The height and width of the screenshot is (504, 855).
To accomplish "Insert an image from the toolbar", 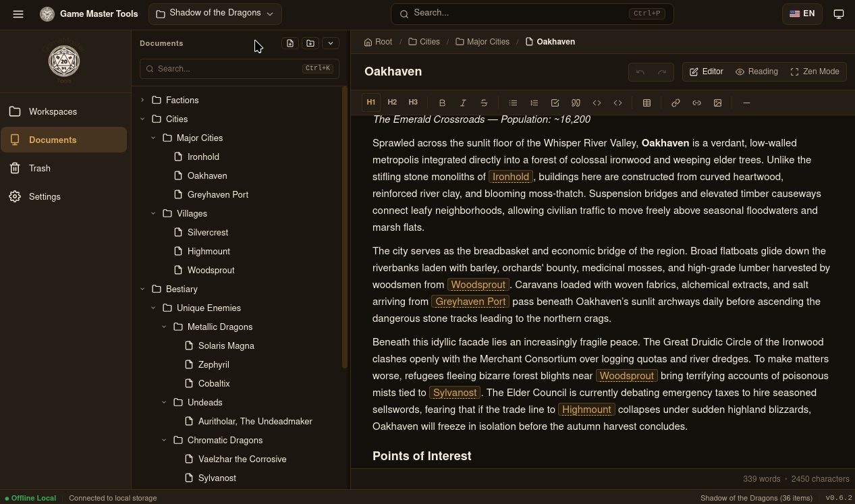I will 717,103.
